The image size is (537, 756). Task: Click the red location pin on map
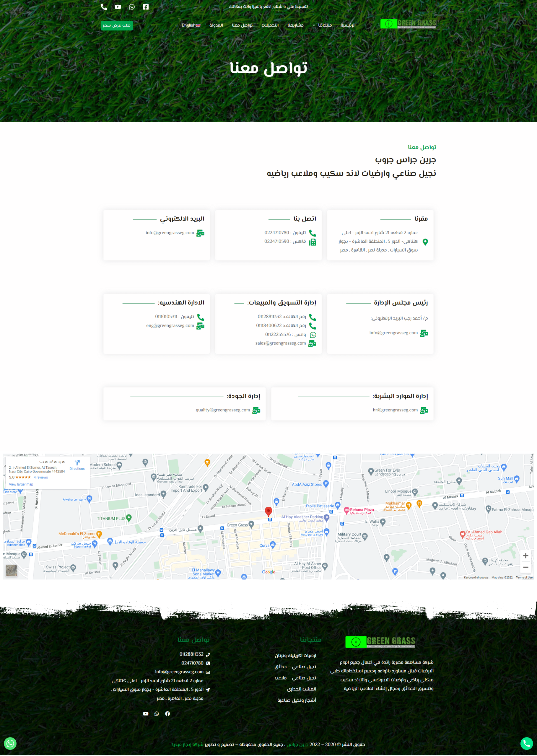click(x=268, y=512)
